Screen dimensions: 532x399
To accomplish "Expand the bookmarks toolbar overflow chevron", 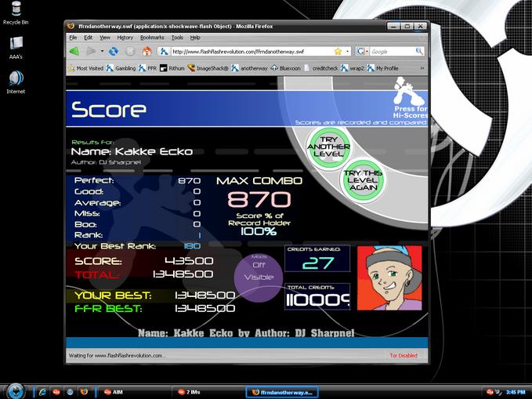I will [422, 68].
